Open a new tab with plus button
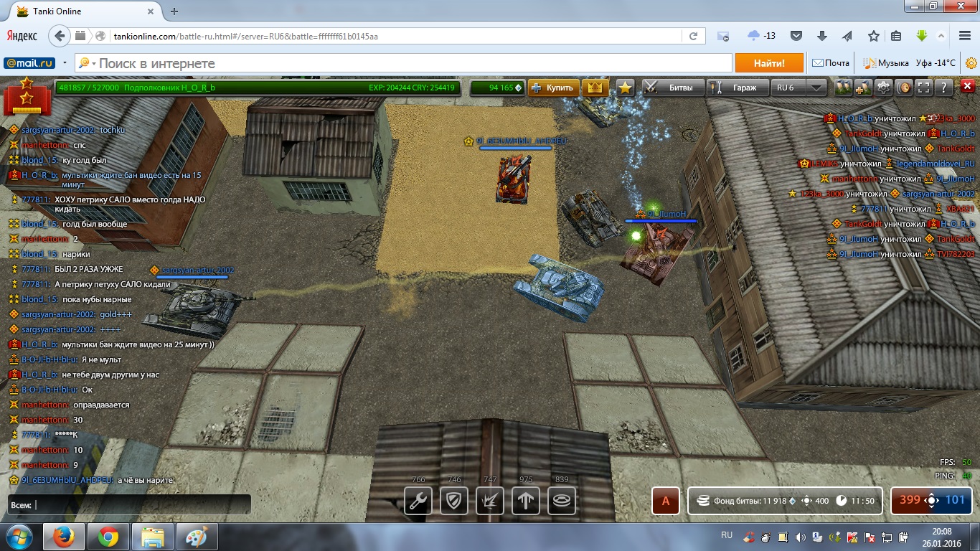The image size is (980, 551). [174, 11]
